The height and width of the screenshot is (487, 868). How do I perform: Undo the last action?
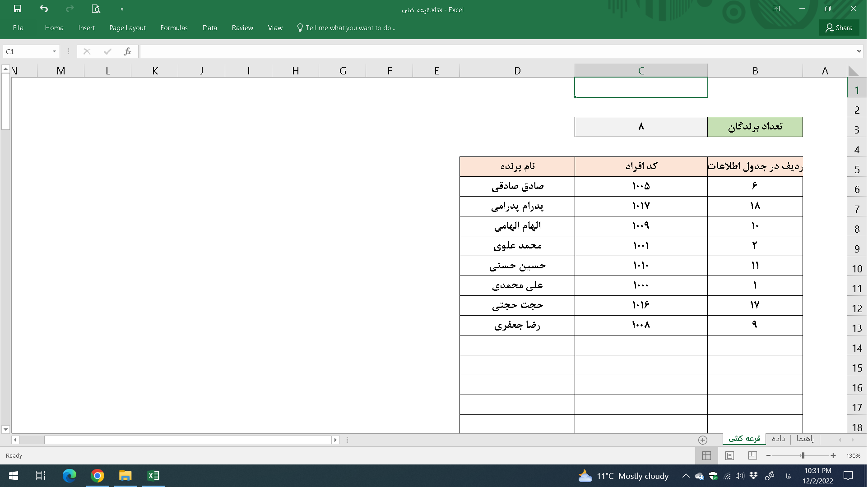(43, 9)
